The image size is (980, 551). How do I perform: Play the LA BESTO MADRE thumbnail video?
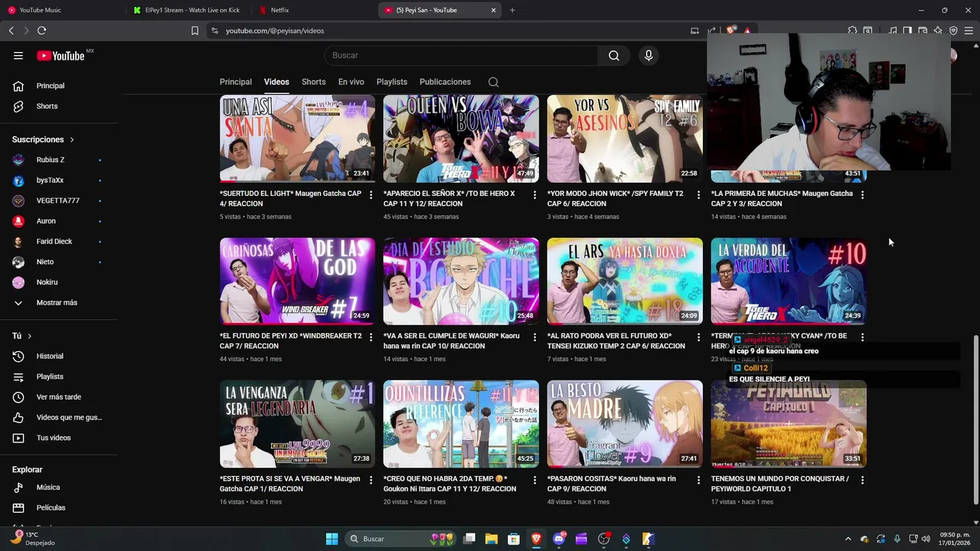[625, 424]
